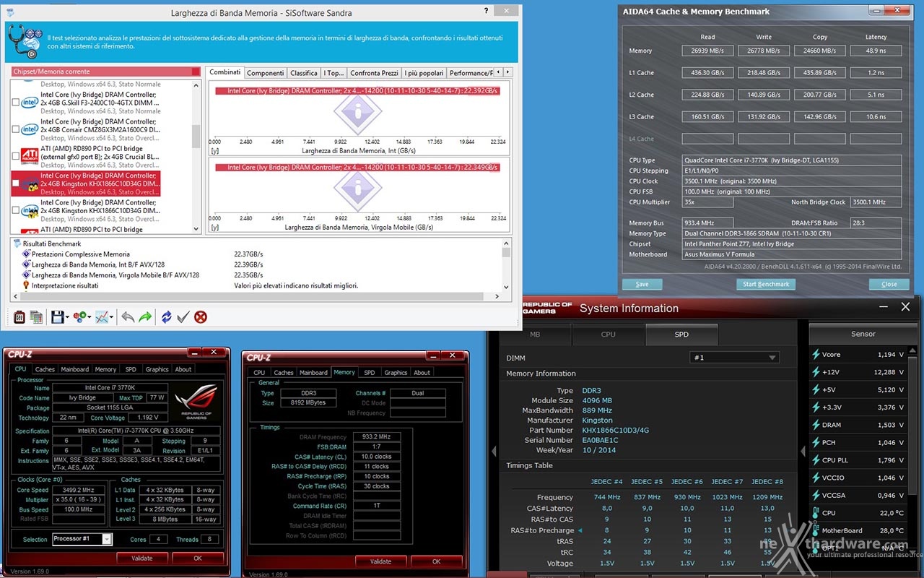Click the checkmark OK icon in Sandra toolbar
Screen dimensions: 924x578
(x=183, y=316)
